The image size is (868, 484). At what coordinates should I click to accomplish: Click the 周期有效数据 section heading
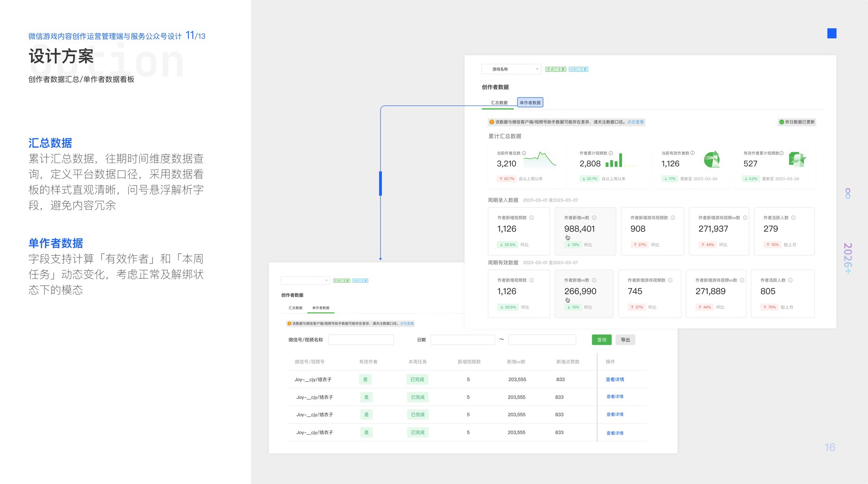(x=503, y=262)
